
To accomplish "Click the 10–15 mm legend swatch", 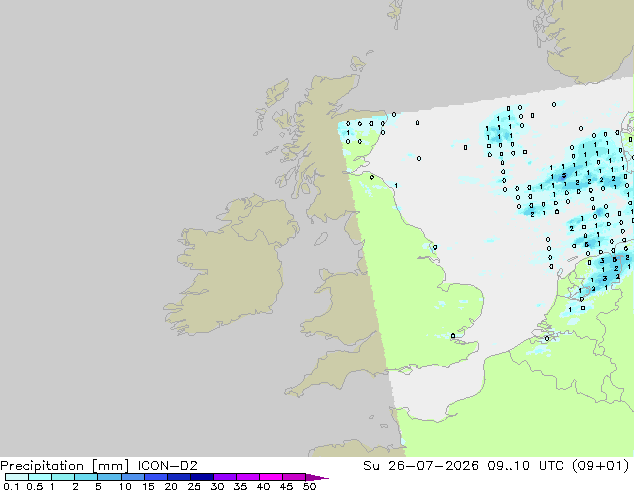I will click(x=132, y=477).
